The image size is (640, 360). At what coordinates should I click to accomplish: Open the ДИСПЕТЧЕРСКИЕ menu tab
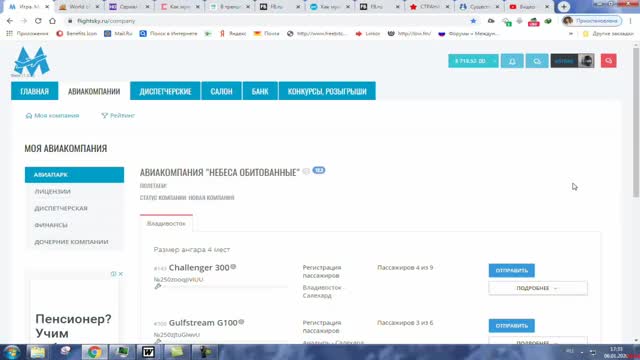point(165,91)
